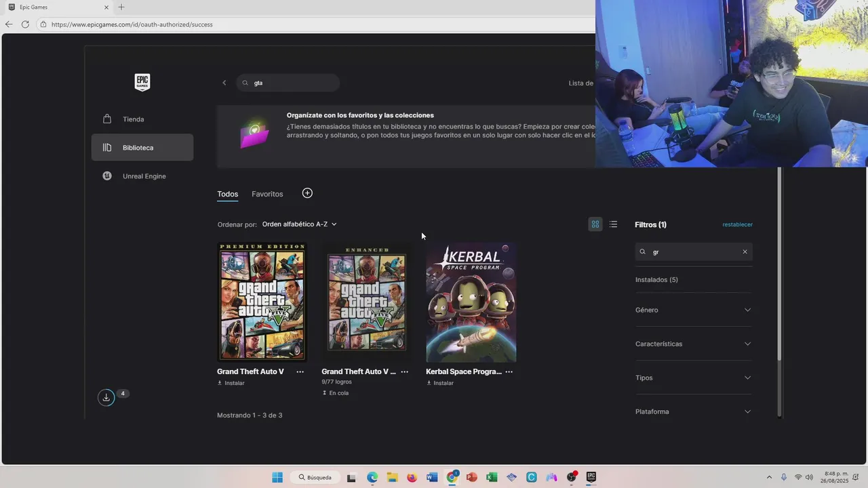Click the magnifier icon in gta search box
Screen dimensions: 868x488
245,83
